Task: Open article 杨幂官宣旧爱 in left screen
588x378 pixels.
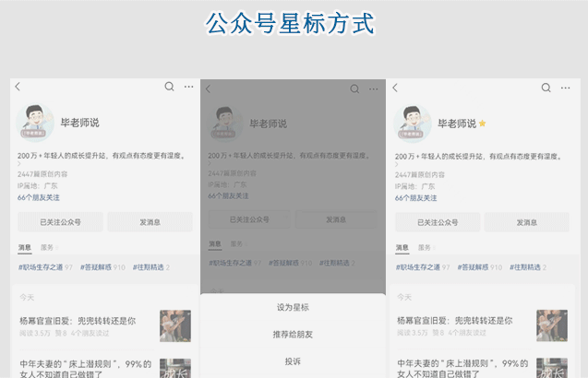Action: 78,321
